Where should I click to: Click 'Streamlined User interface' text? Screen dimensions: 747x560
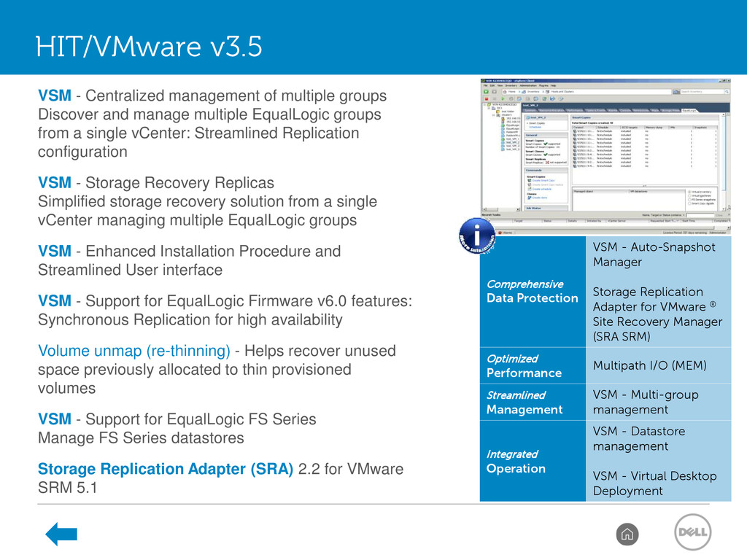click(x=130, y=270)
